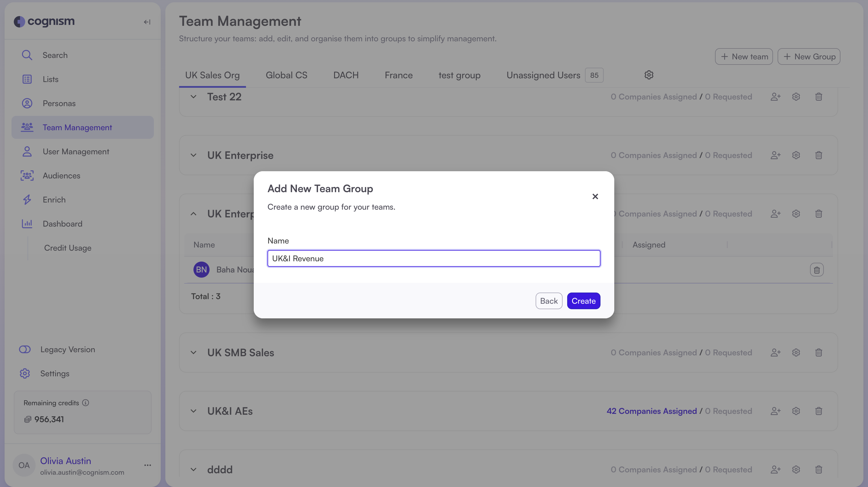Switch to the Global CS tab
The width and height of the screenshot is (868, 487).
pos(286,75)
